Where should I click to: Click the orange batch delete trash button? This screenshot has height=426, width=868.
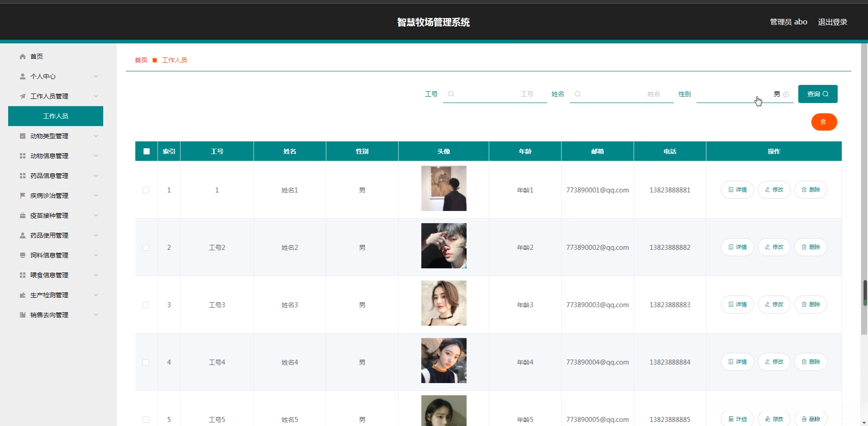pyautogui.click(x=824, y=122)
